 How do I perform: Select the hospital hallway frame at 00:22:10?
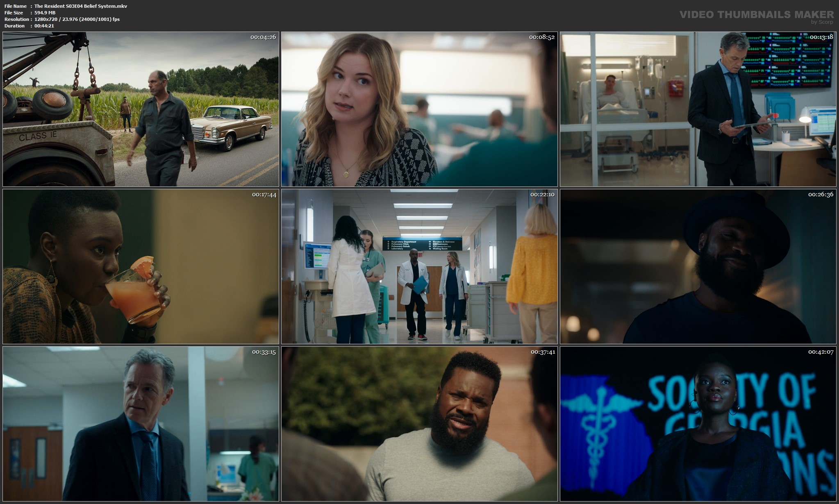pyautogui.click(x=419, y=266)
